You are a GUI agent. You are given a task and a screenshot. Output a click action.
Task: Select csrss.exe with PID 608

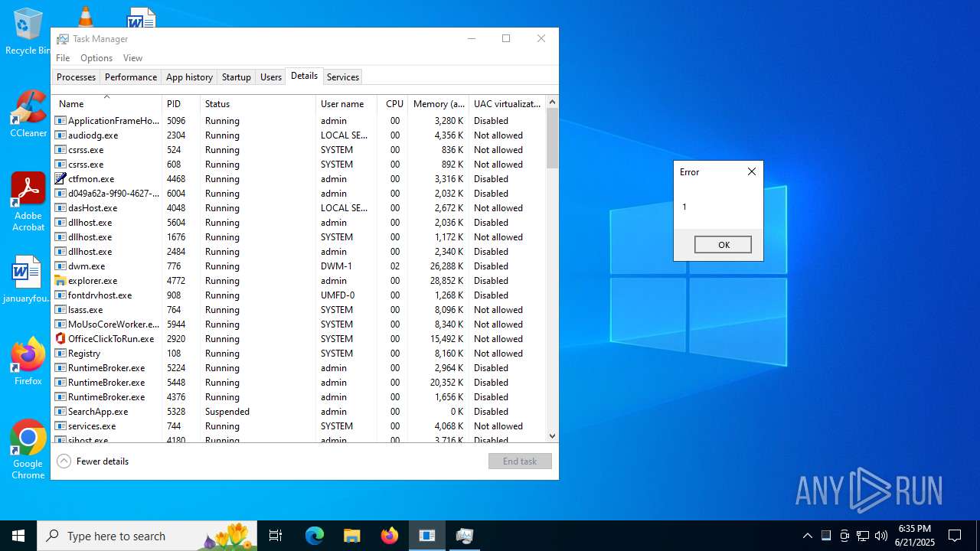(299, 165)
